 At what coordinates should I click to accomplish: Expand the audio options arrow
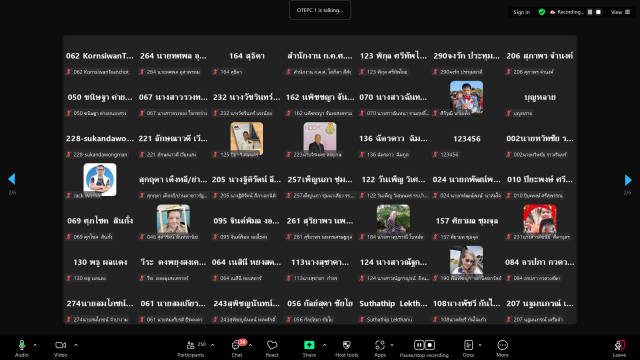coord(35,345)
